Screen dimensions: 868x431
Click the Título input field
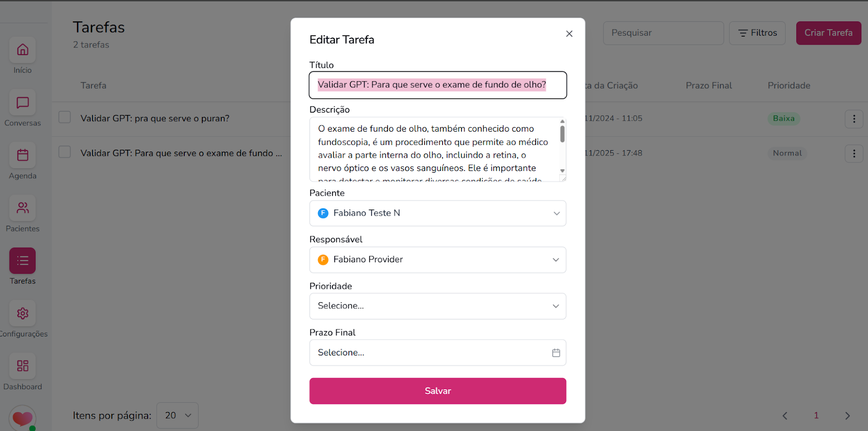437,85
